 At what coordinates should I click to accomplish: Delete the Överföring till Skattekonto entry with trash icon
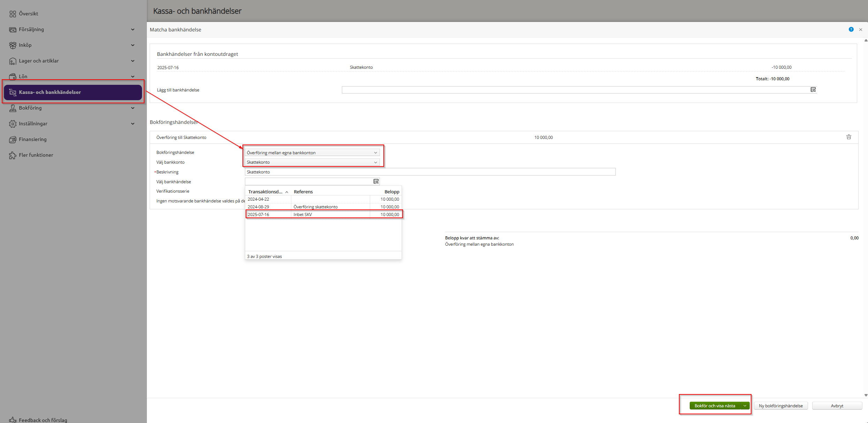848,137
